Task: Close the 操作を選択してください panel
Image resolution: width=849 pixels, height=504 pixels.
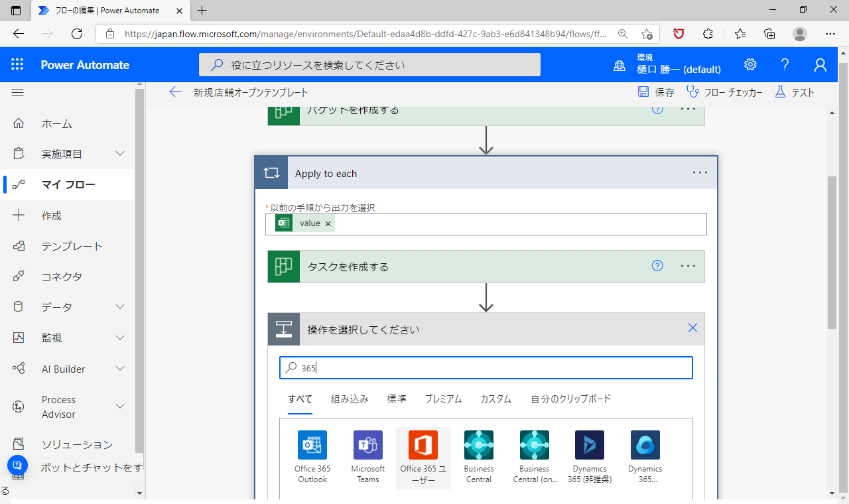Action: [692, 328]
